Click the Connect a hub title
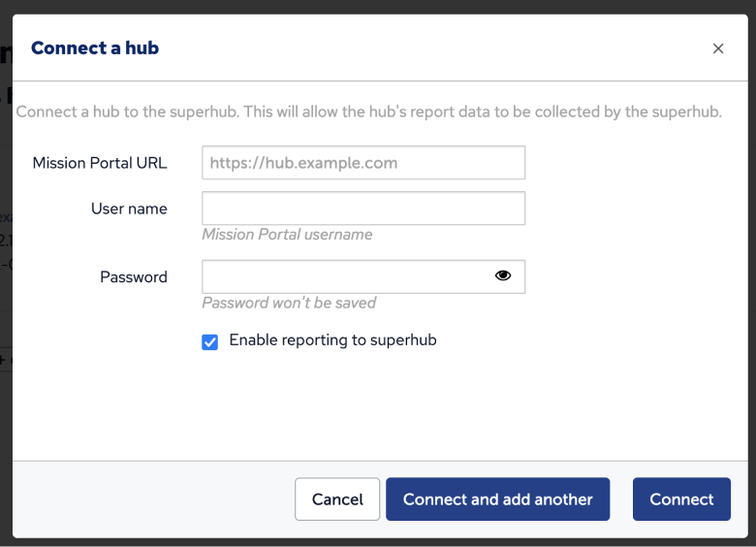 click(x=95, y=48)
